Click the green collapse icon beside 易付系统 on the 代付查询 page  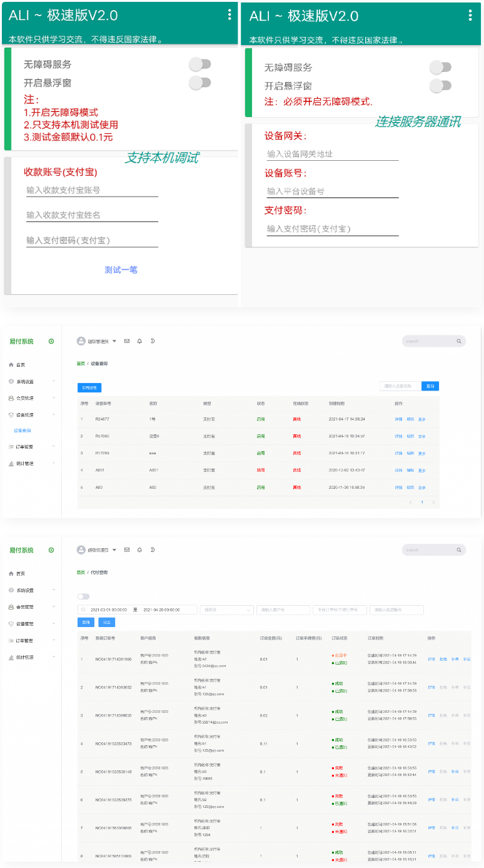click(x=51, y=550)
